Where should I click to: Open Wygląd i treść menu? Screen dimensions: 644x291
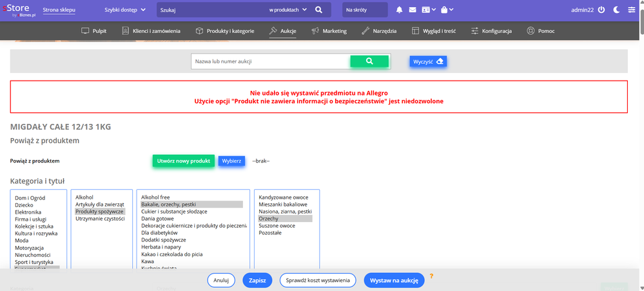pos(434,31)
